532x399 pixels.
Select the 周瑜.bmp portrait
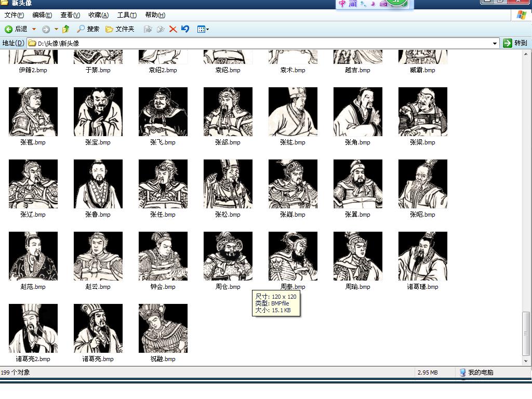[x=358, y=256]
